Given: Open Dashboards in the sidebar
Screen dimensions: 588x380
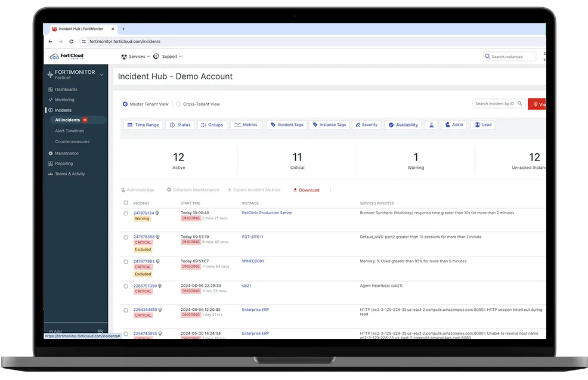Looking at the screenshot, I should click(66, 89).
